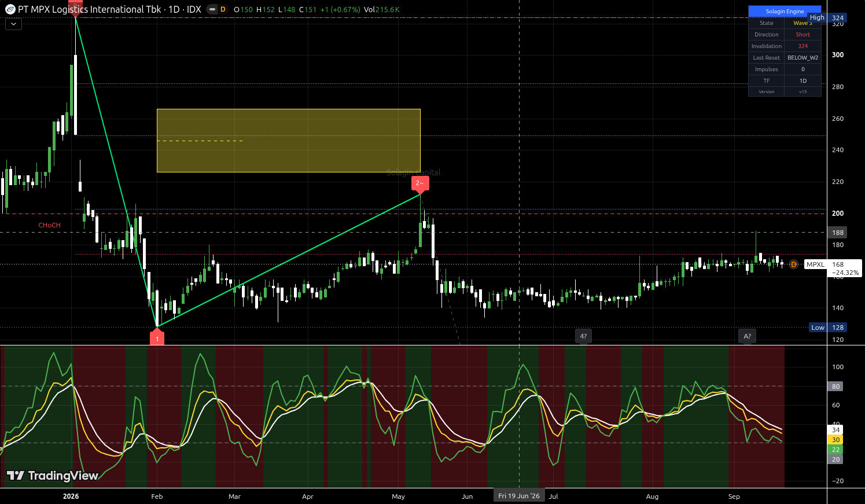865x504 pixels.
Task: Click the 2026 label on the time axis
Action: click(71, 496)
